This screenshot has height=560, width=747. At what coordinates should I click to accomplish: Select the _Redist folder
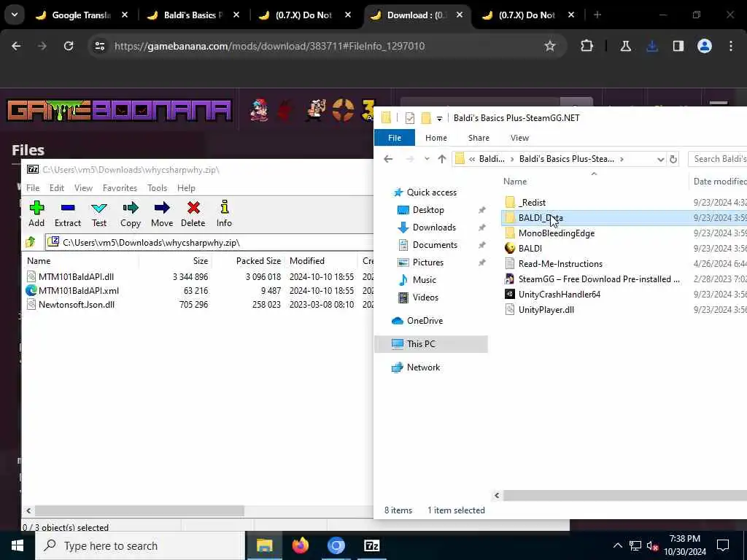532,203
